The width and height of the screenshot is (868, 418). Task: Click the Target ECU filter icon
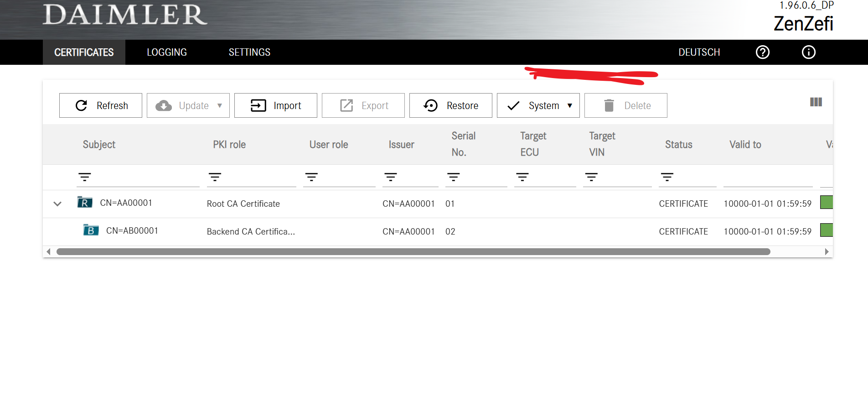[x=522, y=177]
